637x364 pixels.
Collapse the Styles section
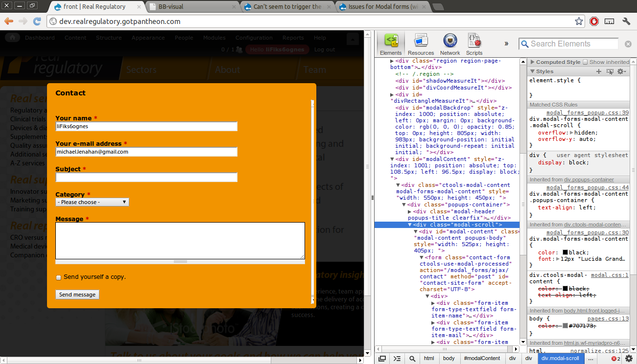[x=532, y=71]
